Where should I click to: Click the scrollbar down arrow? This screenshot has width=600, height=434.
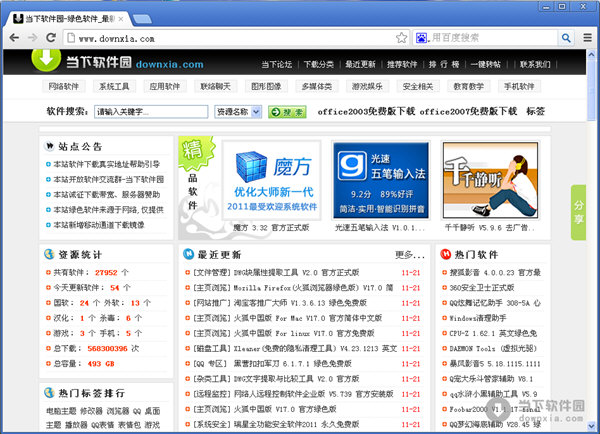pos(591,426)
